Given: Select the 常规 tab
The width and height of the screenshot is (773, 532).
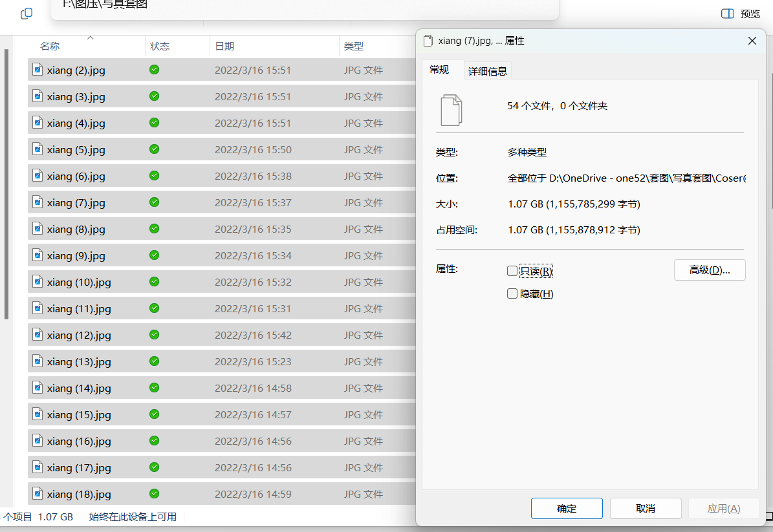Looking at the screenshot, I should point(439,70).
